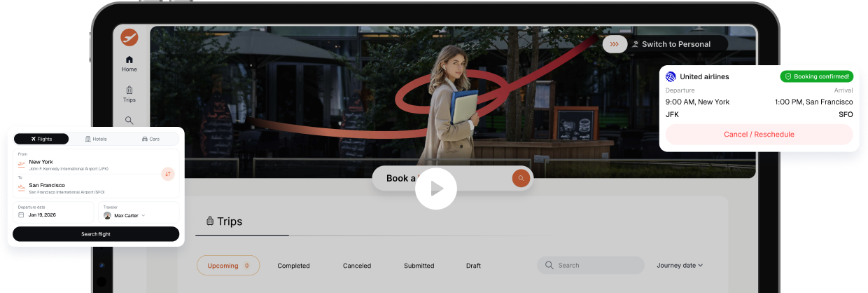Click the United airlines logo
Screen dimensions: 868x293
coord(671,76)
